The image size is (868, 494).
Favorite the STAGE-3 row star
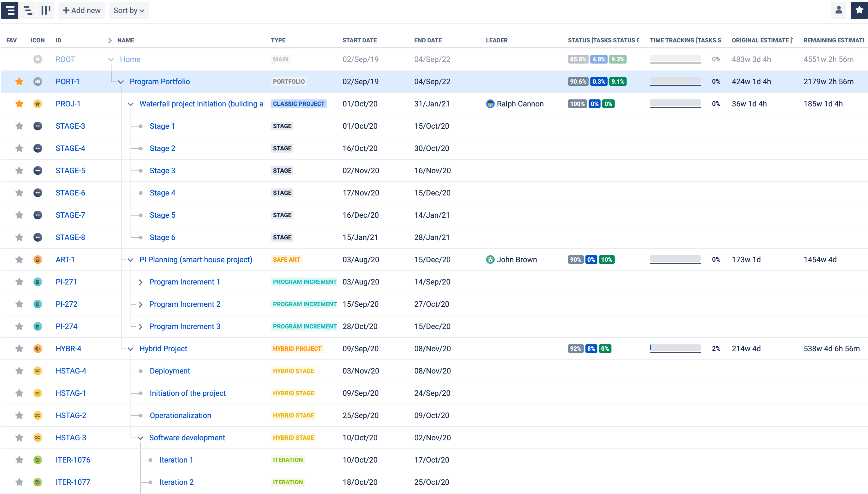19,126
